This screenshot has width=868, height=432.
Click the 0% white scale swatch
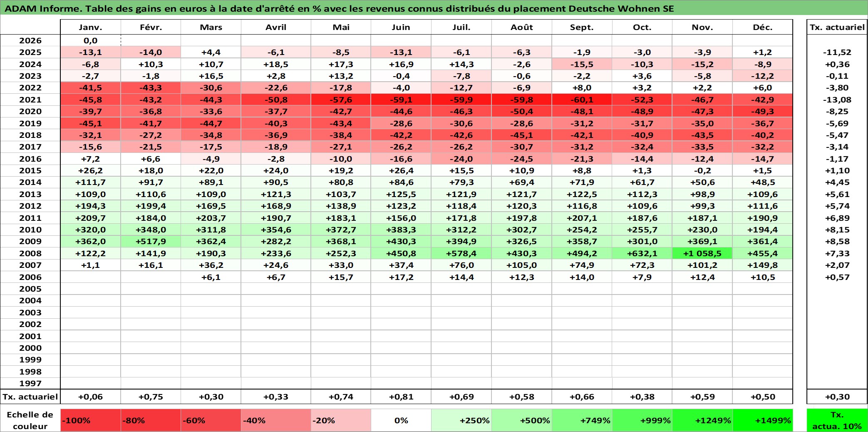point(401,420)
